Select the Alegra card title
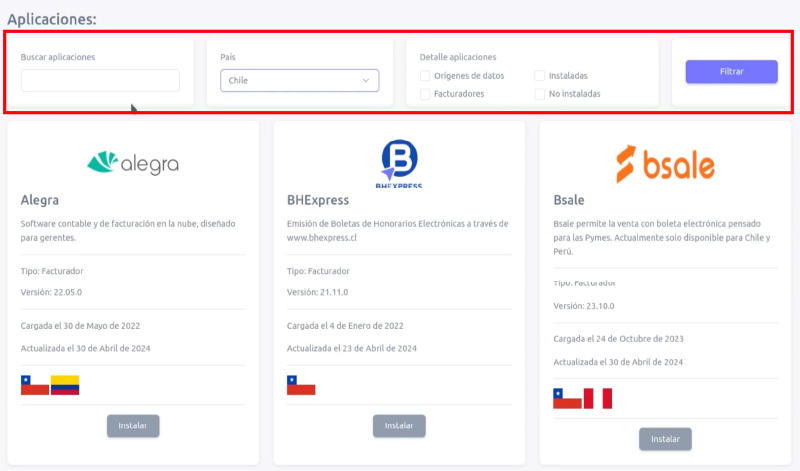 [40, 200]
